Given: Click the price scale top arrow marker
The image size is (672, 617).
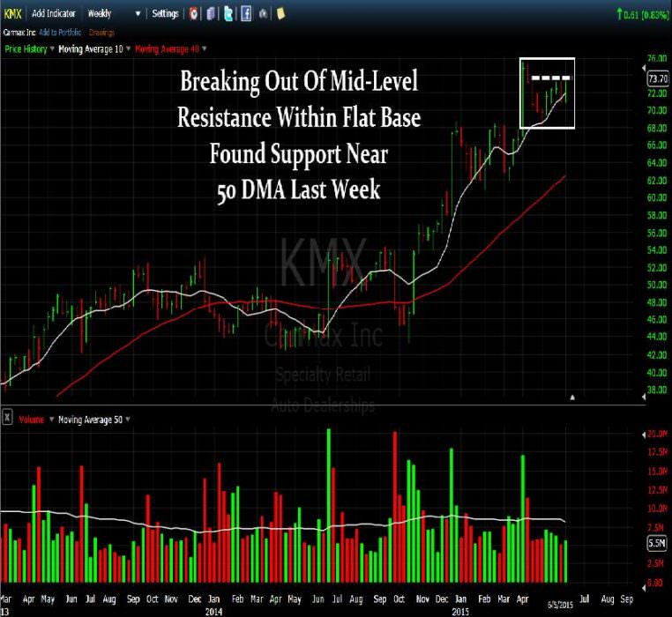Looking at the screenshot, I should [x=643, y=68].
